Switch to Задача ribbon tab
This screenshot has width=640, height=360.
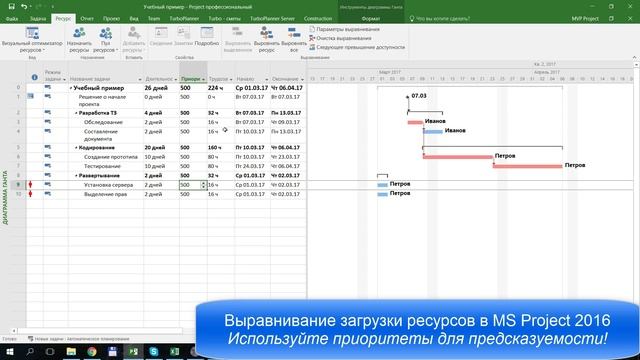(x=38, y=18)
